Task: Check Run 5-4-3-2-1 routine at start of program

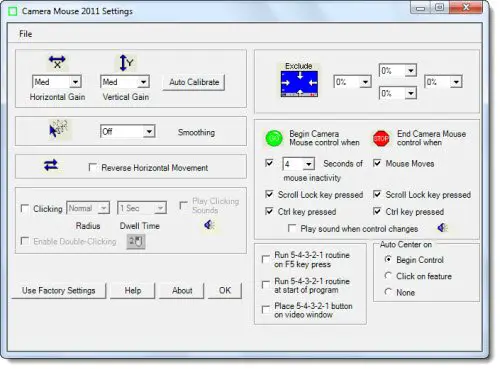Action: [x=266, y=285]
